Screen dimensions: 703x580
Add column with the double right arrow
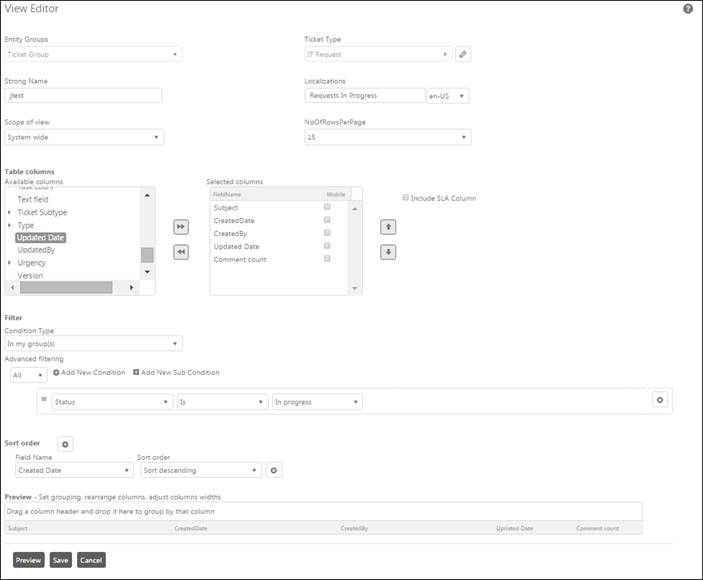pyautogui.click(x=181, y=227)
